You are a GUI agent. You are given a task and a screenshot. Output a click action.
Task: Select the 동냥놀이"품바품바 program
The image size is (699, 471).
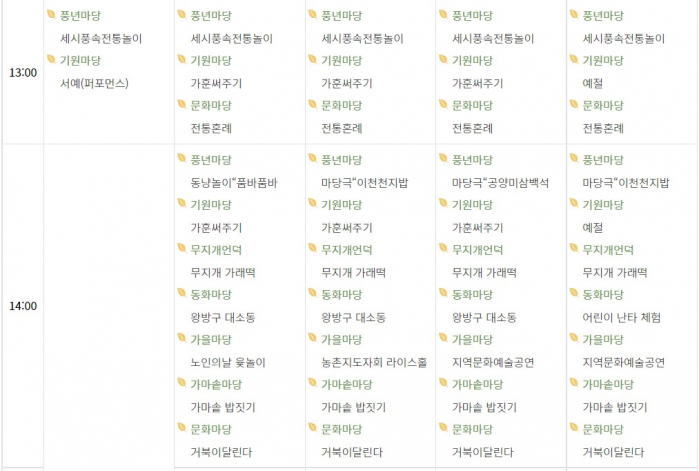234,183
